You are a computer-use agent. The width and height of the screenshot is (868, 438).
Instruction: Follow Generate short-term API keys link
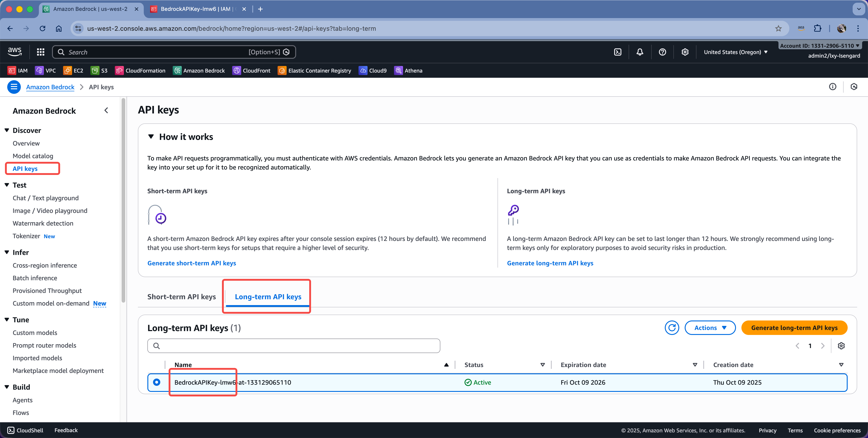(191, 263)
